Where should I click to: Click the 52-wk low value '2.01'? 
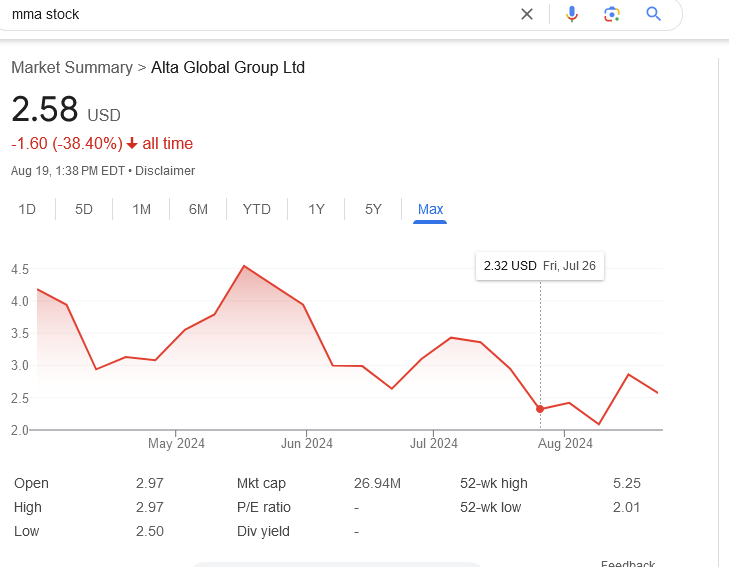click(626, 507)
